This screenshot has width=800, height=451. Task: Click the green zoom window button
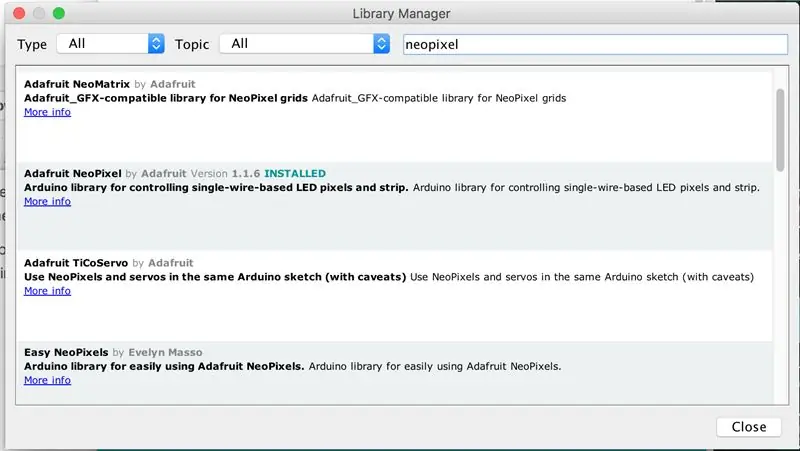pos(59,13)
